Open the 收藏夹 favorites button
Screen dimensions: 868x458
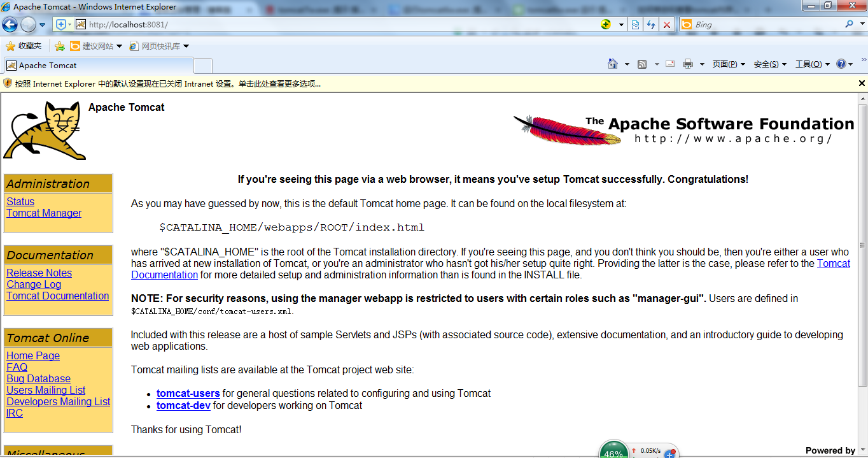[24, 46]
